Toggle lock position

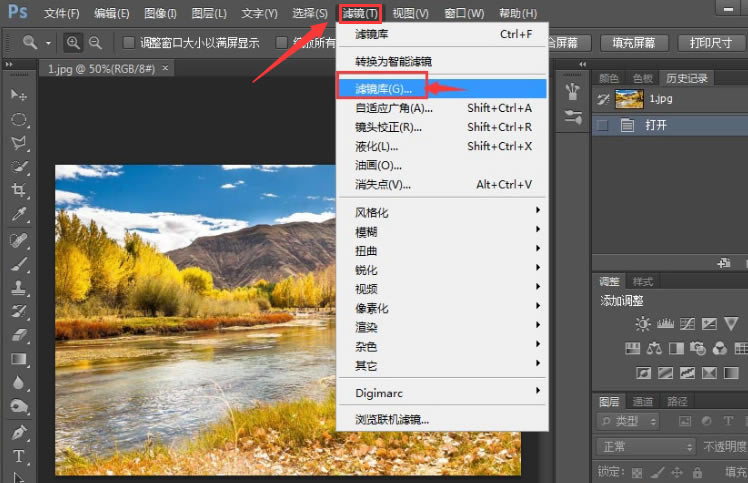point(677,472)
